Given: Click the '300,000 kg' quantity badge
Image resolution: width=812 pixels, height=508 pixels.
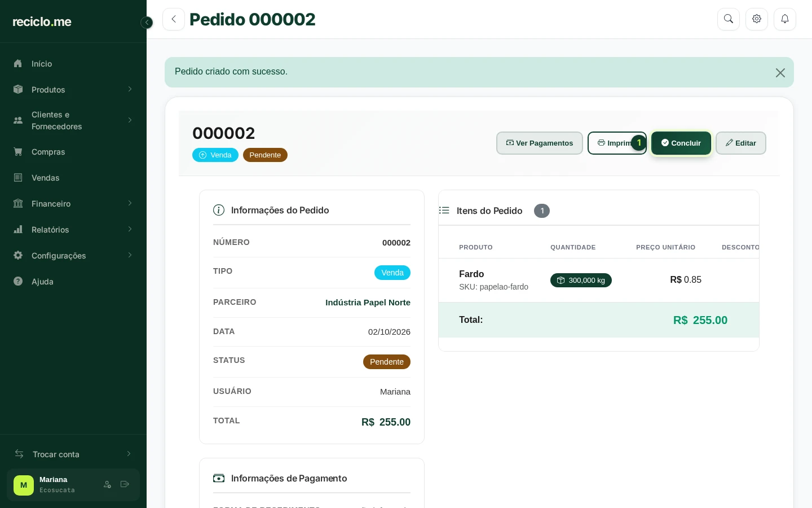Looking at the screenshot, I should [581, 281].
